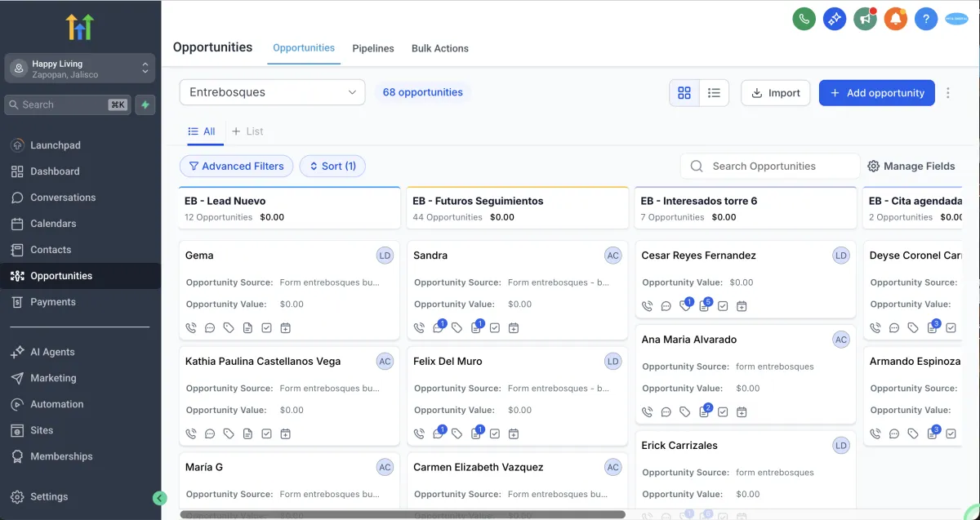Image resolution: width=980 pixels, height=520 pixels.
Task: Switch to list view toggle
Action: [x=714, y=93]
